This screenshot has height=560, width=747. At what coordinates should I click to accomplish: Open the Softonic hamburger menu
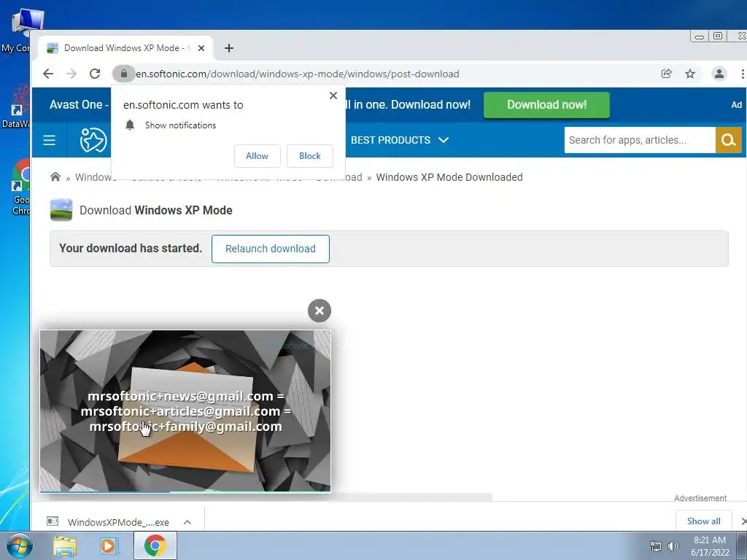click(49, 140)
